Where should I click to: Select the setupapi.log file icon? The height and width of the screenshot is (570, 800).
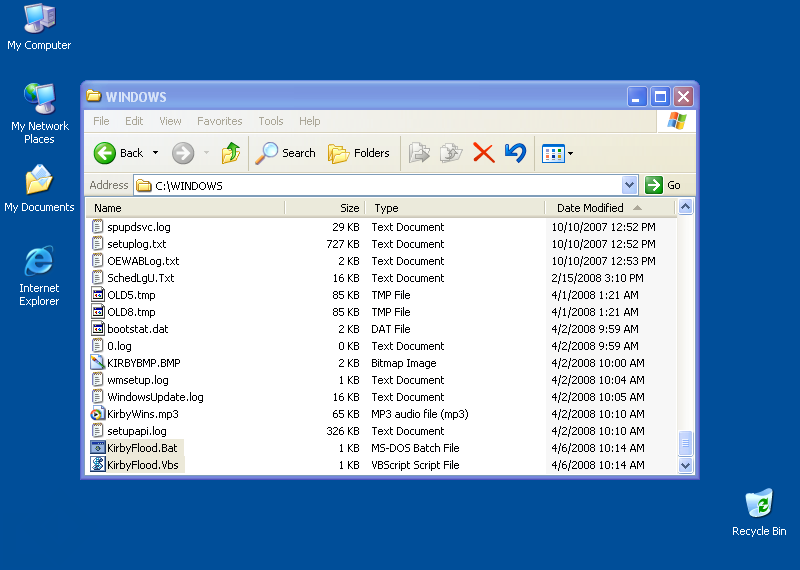[97, 431]
